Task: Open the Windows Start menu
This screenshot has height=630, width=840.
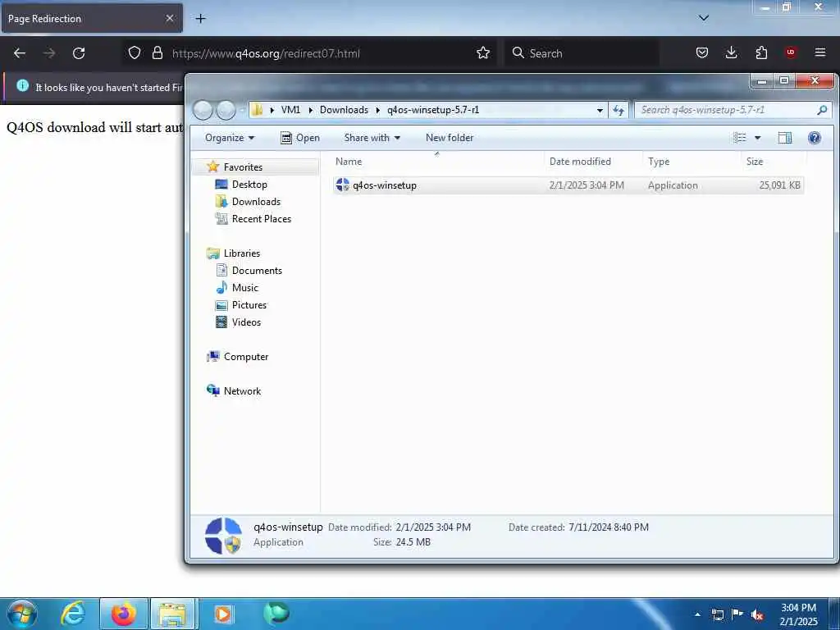Action: (x=22, y=614)
